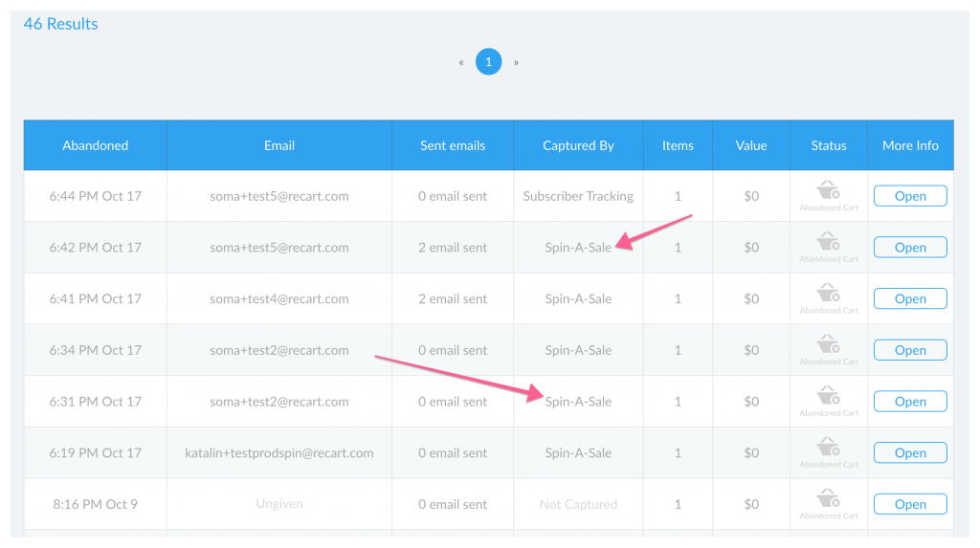The width and height of the screenshot is (980, 548).
Task: Click Spin-A-Sale in the 6:19 PM row
Action: 578,453
